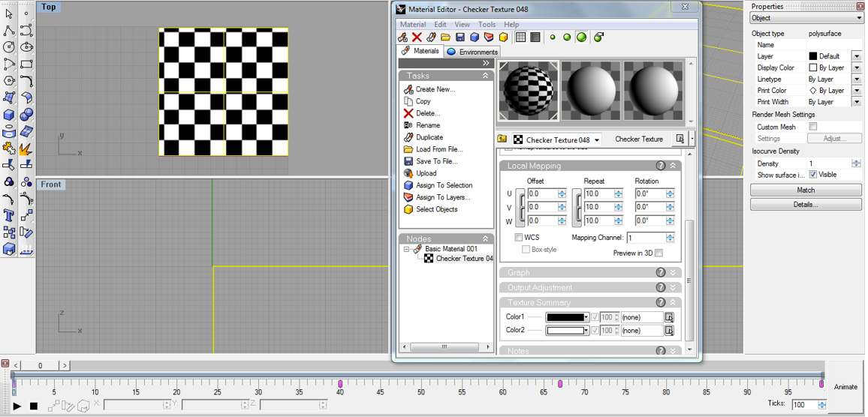Click the yellow cube Select Objects toolbar icon
The image size is (868, 417).
click(503, 37)
